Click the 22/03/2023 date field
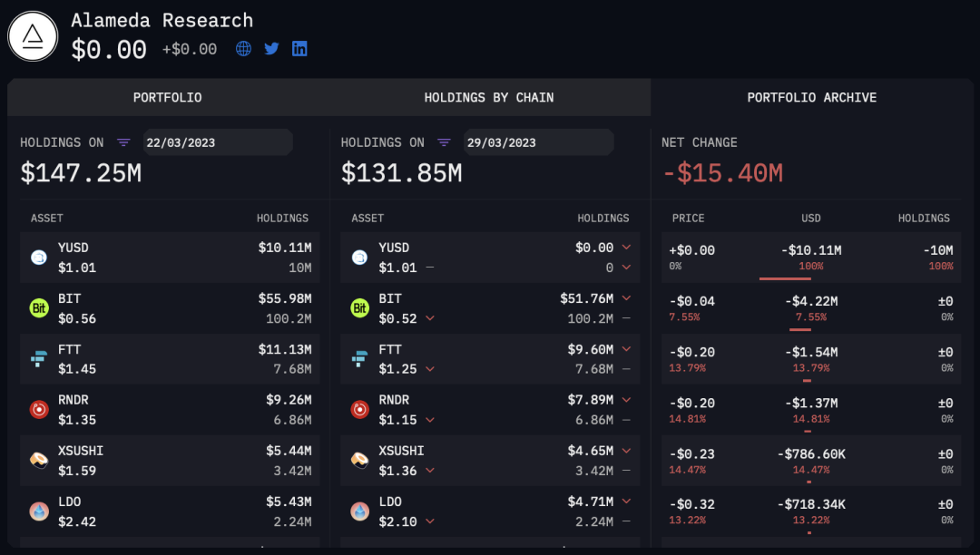This screenshot has height=555, width=980. click(217, 141)
